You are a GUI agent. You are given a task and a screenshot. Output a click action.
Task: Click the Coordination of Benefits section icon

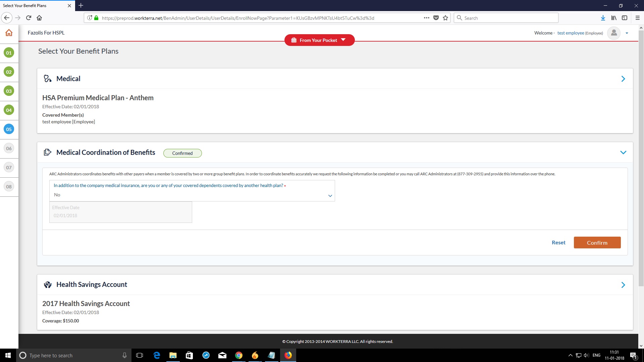48,153
